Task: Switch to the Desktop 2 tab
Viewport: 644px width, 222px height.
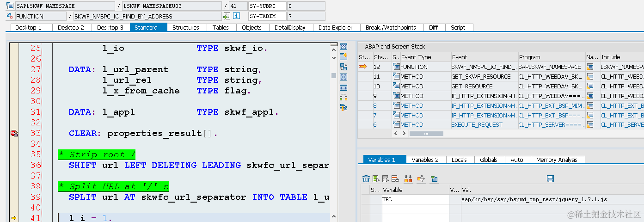Action: click(71, 28)
